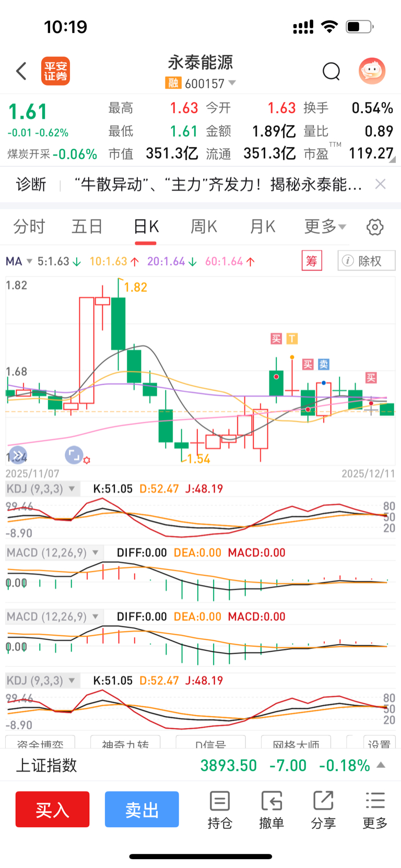Open the 平安证券 logo icon
The height and width of the screenshot is (868, 401).
tap(56, 71)
